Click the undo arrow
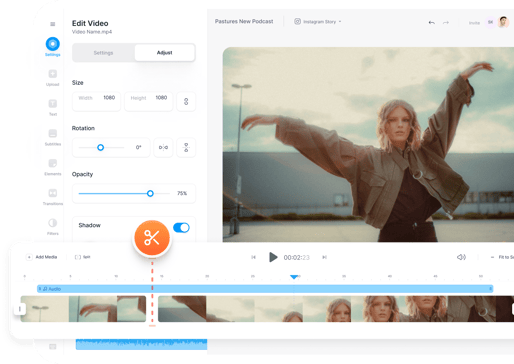The image size is (514, 364). point(432,23)
